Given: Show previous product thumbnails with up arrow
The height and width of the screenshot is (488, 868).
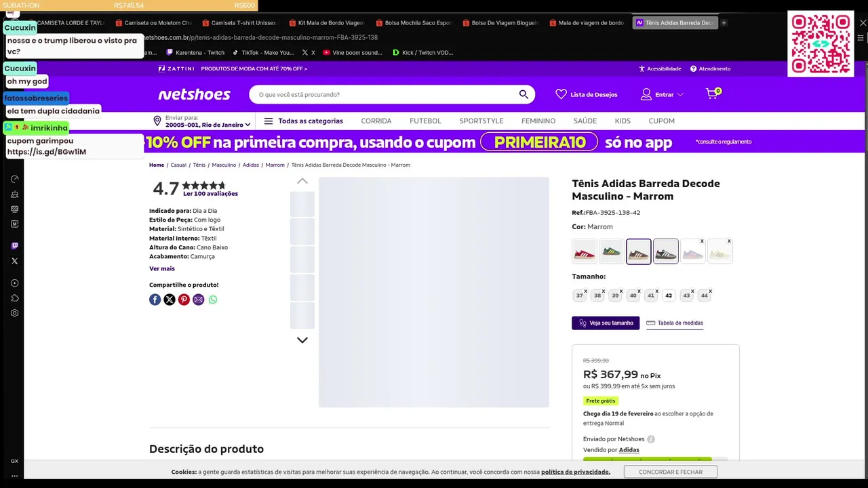Looking at the screenshot, I should click(x=302, y=181).
